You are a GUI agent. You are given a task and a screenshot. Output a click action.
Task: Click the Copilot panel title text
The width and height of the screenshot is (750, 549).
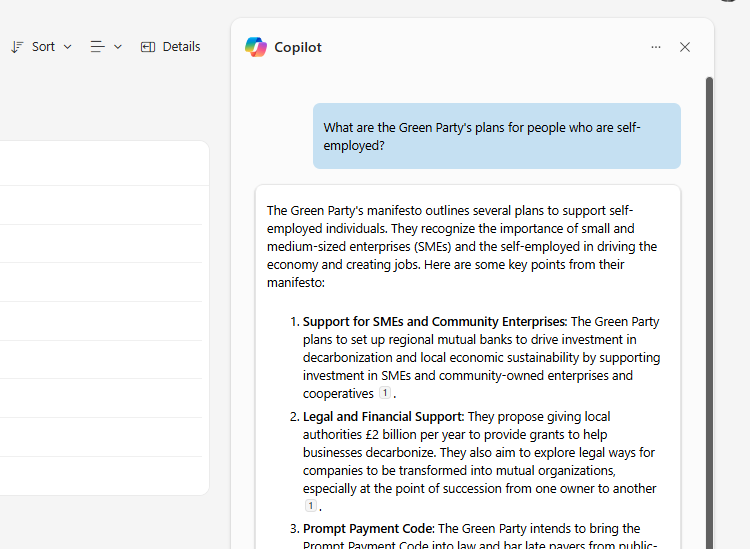(x=298, y=47)
